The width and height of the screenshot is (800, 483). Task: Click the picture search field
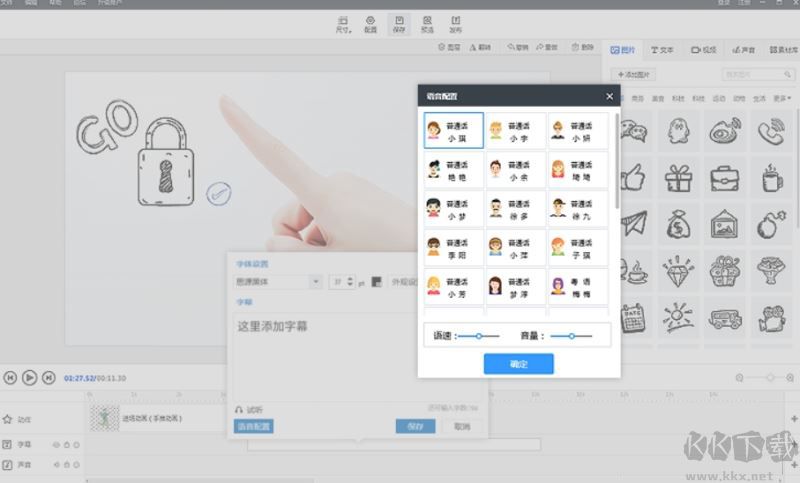click(x=758, y=74)
